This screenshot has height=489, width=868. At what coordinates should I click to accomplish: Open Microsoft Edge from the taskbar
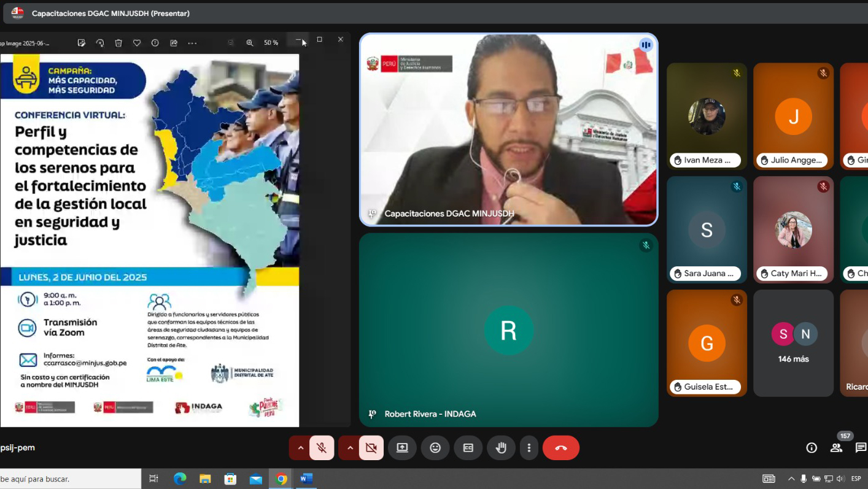pos(180,479)
